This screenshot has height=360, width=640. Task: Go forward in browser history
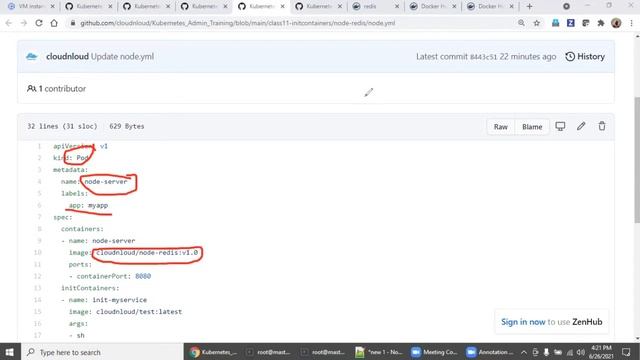(24, 23)
